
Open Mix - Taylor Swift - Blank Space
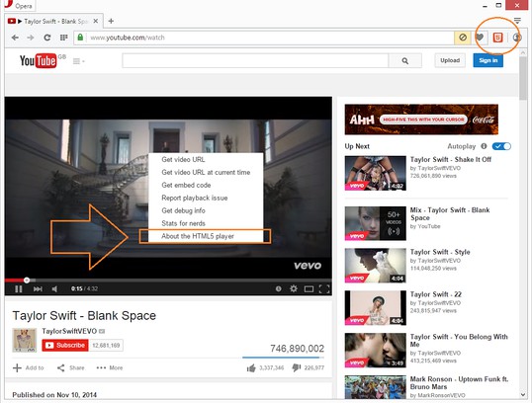click(x=450, y=214)
